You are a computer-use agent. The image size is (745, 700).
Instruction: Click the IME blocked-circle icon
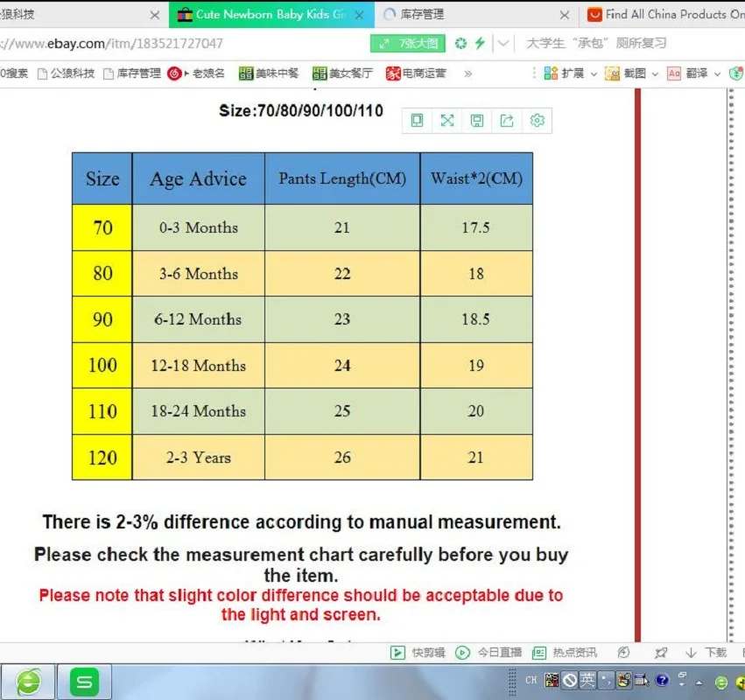click(569, 681)
